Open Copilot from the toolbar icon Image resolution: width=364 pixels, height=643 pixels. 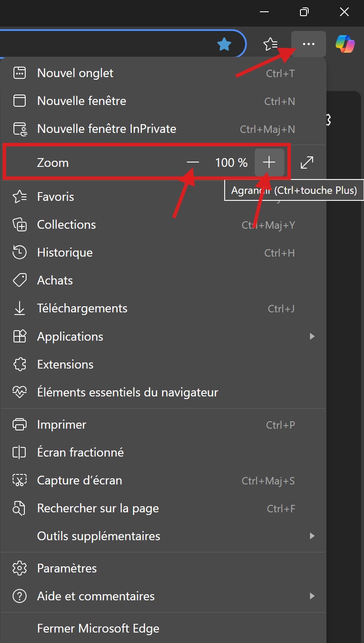point(345,44)
